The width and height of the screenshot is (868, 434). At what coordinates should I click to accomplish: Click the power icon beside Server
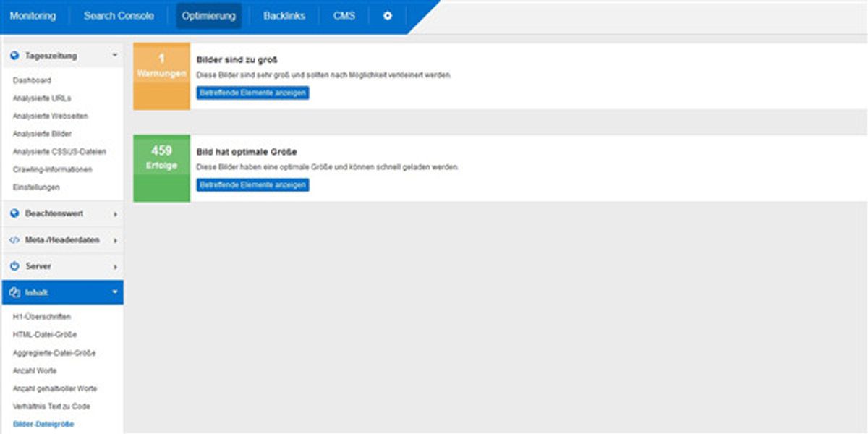(14, 266)
